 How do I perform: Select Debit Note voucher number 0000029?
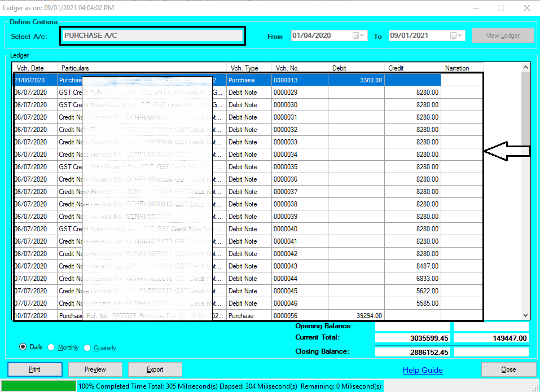click(x=248, y=92)
